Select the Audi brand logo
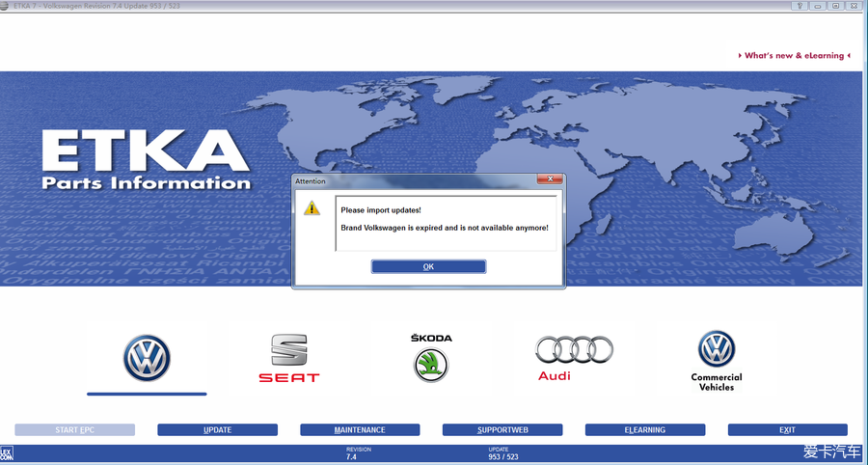868x465 pixels. click(x=574, y=358)
